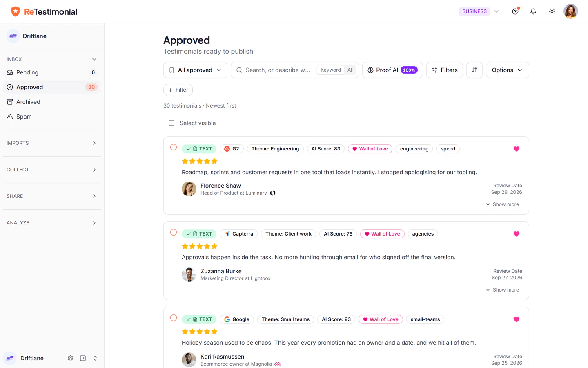Screen dimensions: 588x368
Task: Expand the ANALYZE section
Action: [52, 223]
